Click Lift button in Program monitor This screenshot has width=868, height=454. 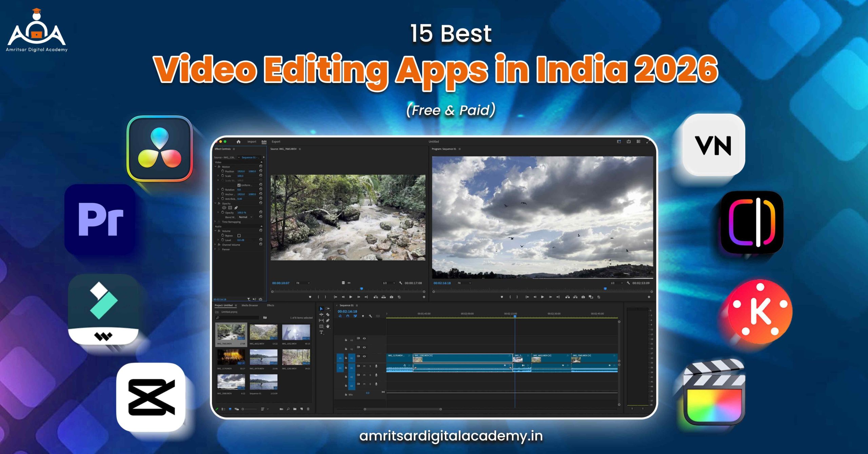click(x=567, y=297)
